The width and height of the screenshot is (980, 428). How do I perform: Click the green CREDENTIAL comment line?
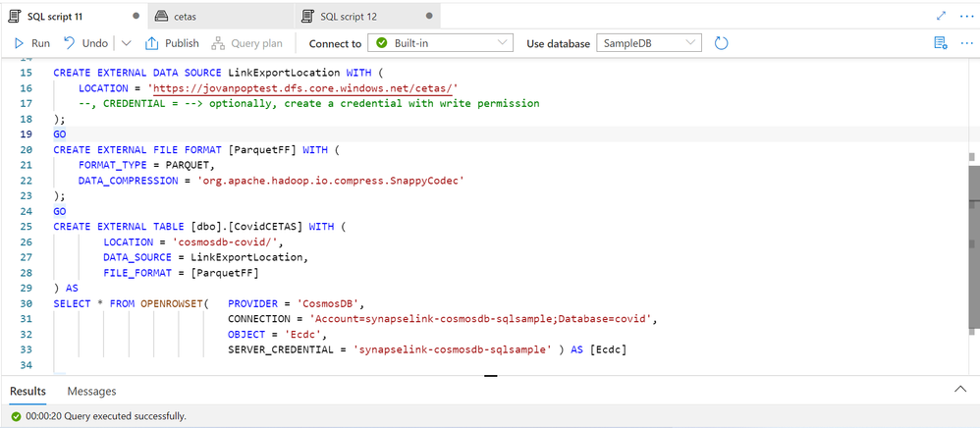click(308, 103)
